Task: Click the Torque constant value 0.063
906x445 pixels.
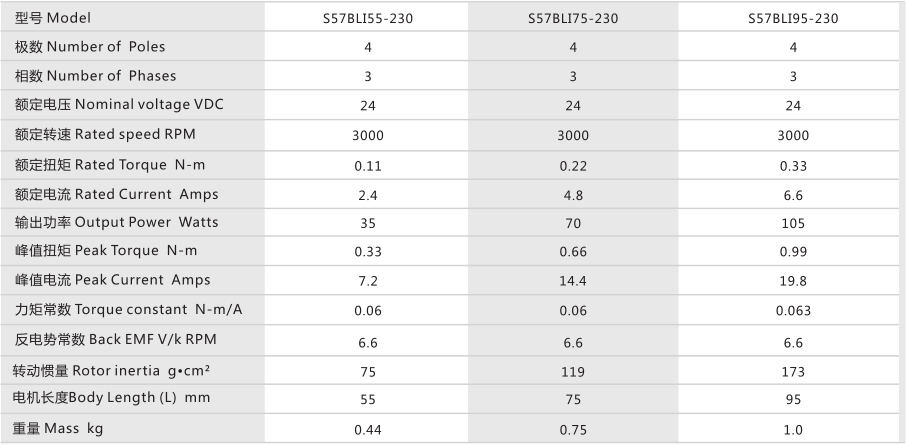Action: 793,310
